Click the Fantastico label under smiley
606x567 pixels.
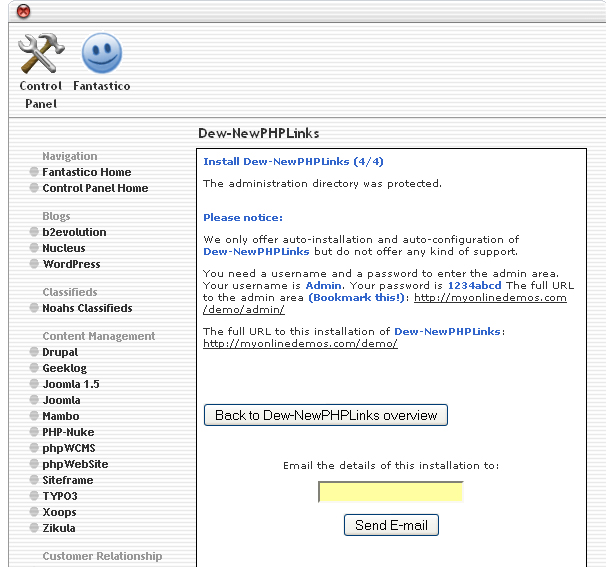tap(102, 86)
